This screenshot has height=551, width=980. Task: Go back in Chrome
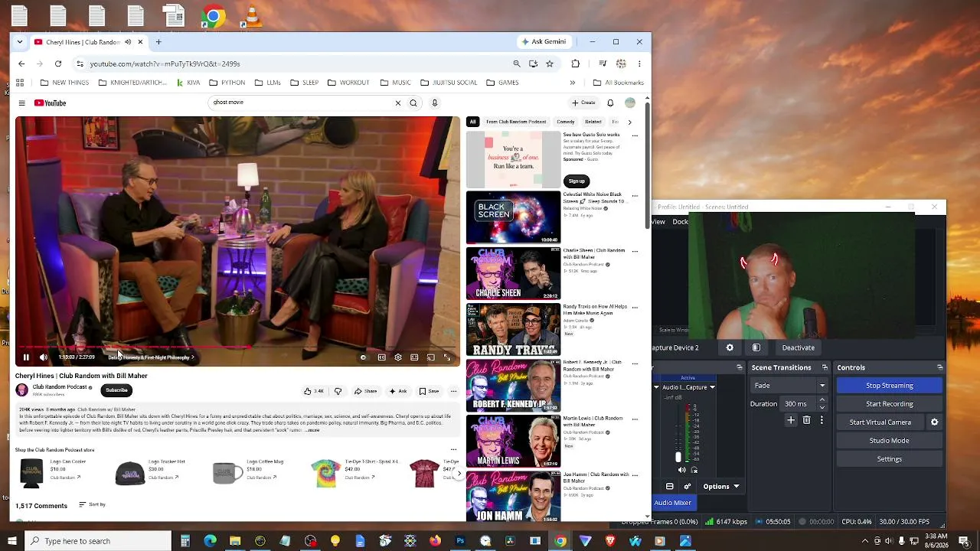(x=21, y=64)
